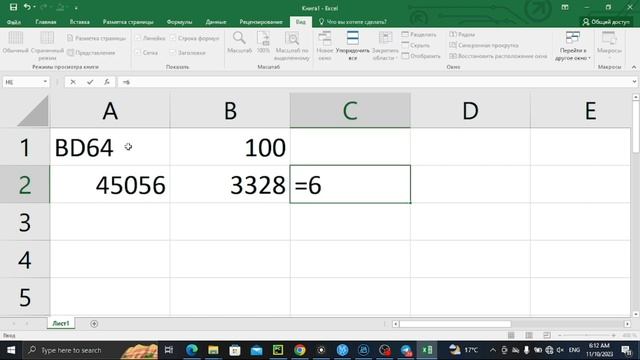Image resolution: width=640 pixels, height=360 pixels.
Task: Click Восстановить расположение окна
Action: click(x=498, y=56)
